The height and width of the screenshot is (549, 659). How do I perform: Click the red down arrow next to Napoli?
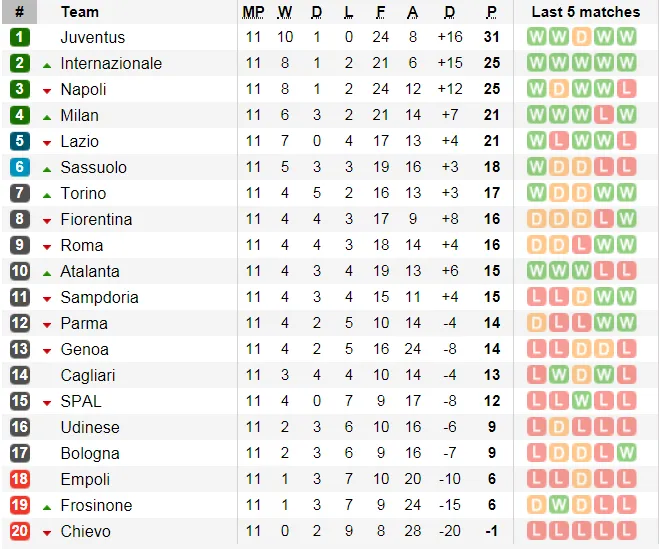pyautogui.click(x=47, y=90)
